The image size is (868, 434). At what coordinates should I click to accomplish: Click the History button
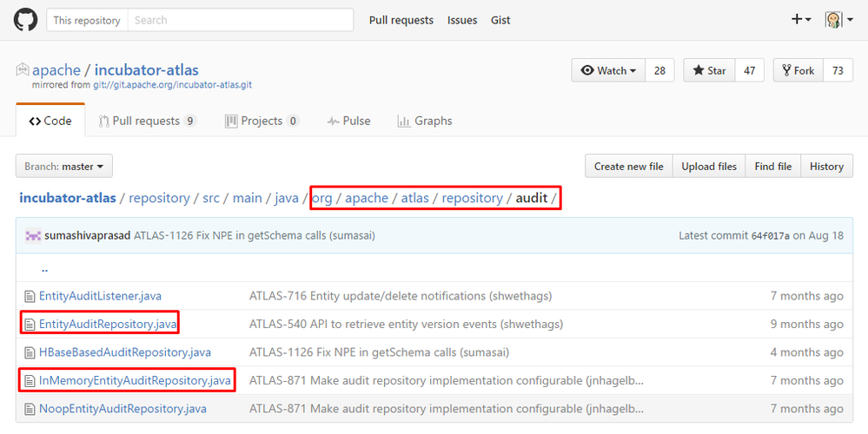click(825, 167)
